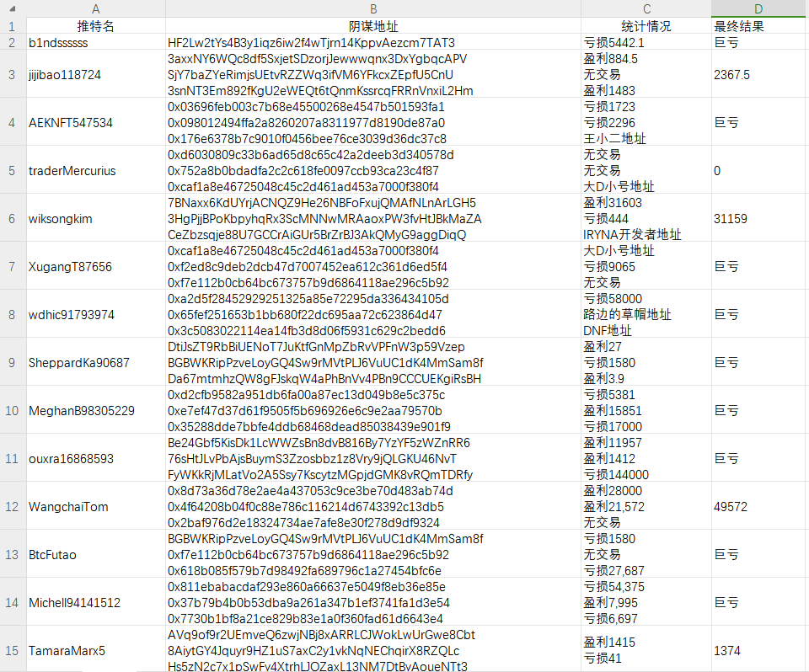Click wdhic91793974 stats cell with 路边的草帽地址

coord(646,314)
